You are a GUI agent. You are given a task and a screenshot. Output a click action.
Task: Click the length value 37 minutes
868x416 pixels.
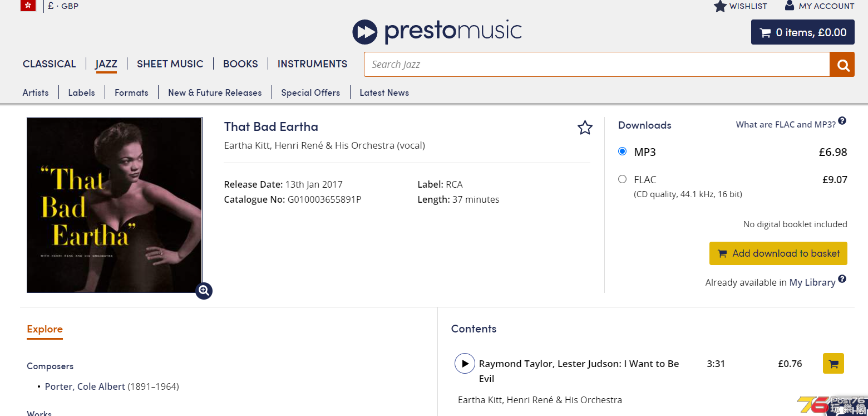(x=476, y=199)
